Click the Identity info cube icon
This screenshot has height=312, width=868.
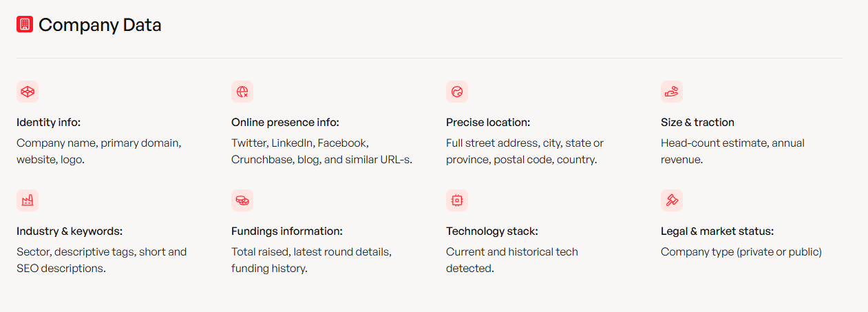(28, 92)
